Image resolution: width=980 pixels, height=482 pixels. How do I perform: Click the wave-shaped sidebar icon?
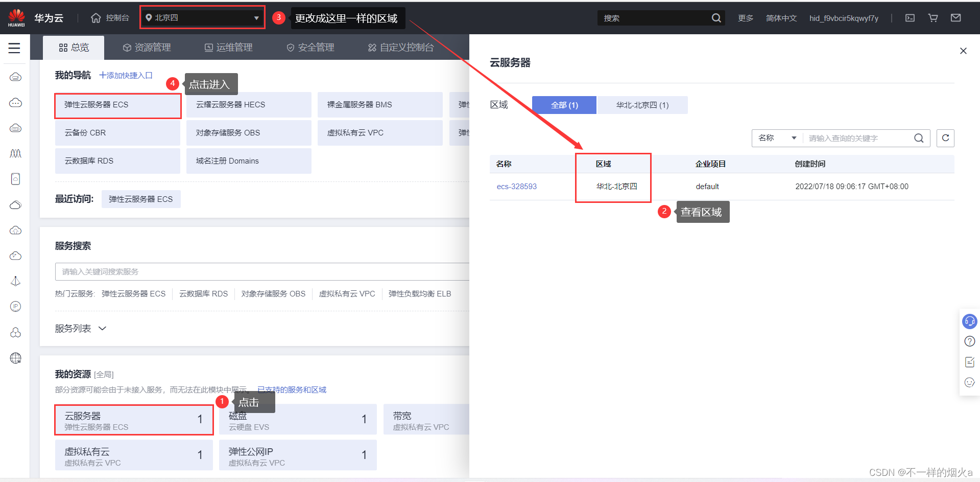point(15,153)
